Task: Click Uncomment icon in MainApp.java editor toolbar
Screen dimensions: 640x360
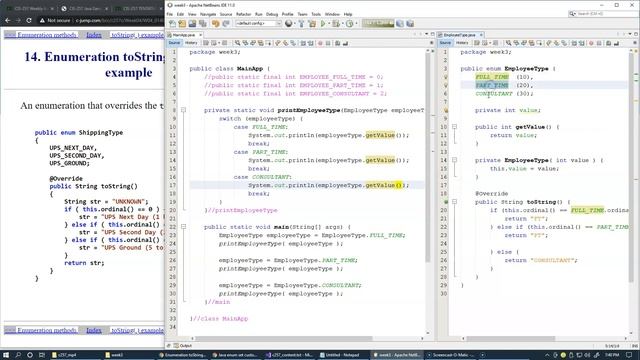Action: click(x=345, y=43)
